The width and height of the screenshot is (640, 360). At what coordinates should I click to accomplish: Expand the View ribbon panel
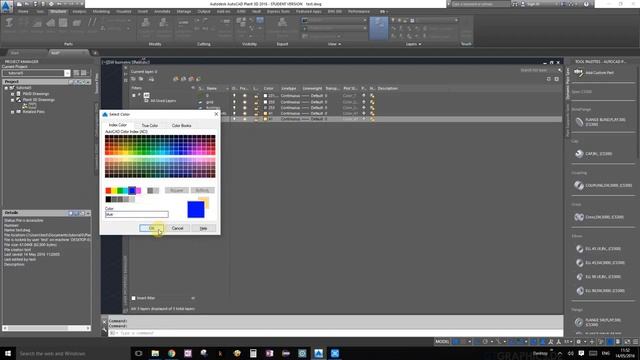(x=334, y=44)
